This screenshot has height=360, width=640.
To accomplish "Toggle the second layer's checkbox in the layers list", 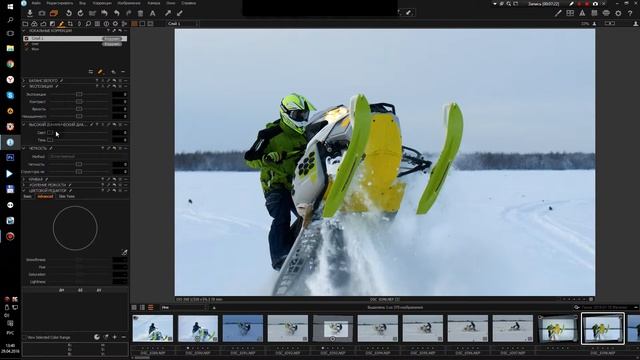I will click(27, 44).
